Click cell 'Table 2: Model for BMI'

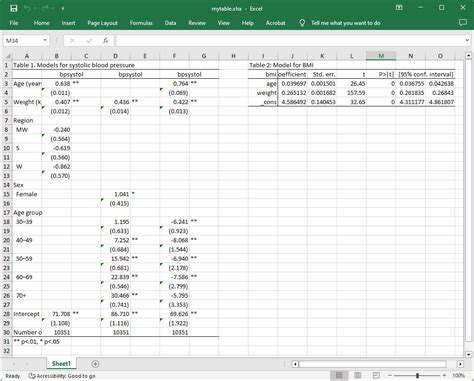281,65
